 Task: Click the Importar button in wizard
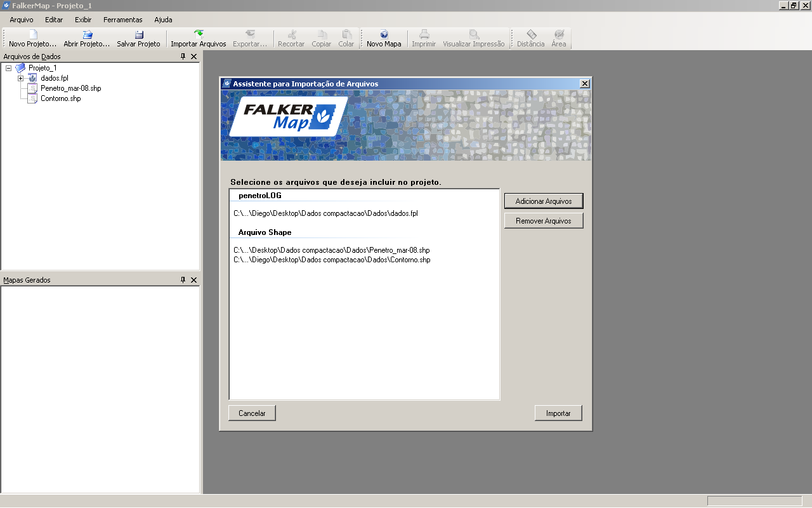[558, 413]
